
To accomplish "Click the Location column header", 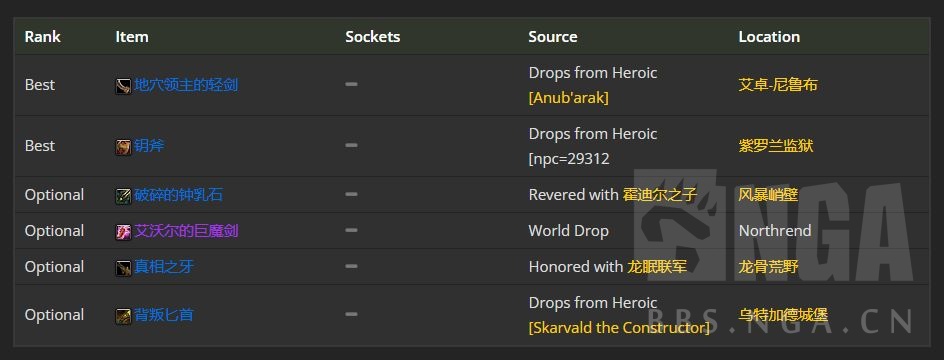I will coord(769,37).
